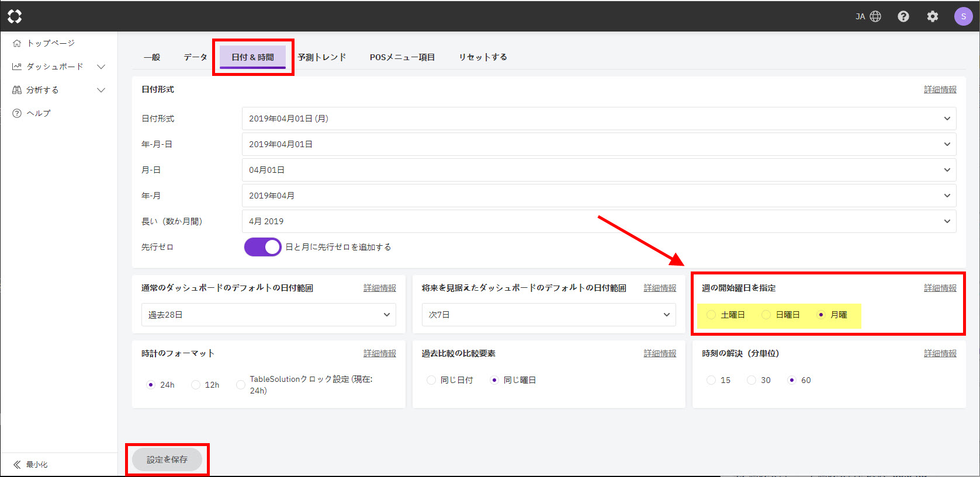Open the 日付形式 dropdown
The width and height of the screenshot is (980, 477).
click(599, 119)
